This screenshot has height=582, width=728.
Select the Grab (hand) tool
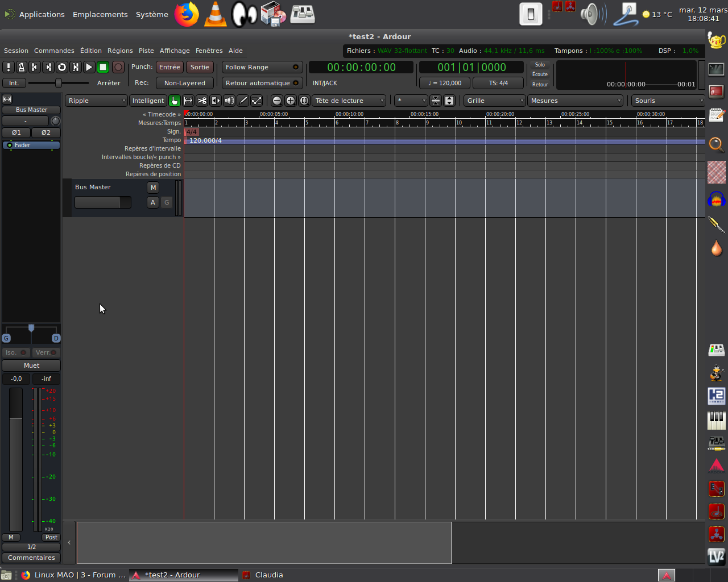[175, 101]
